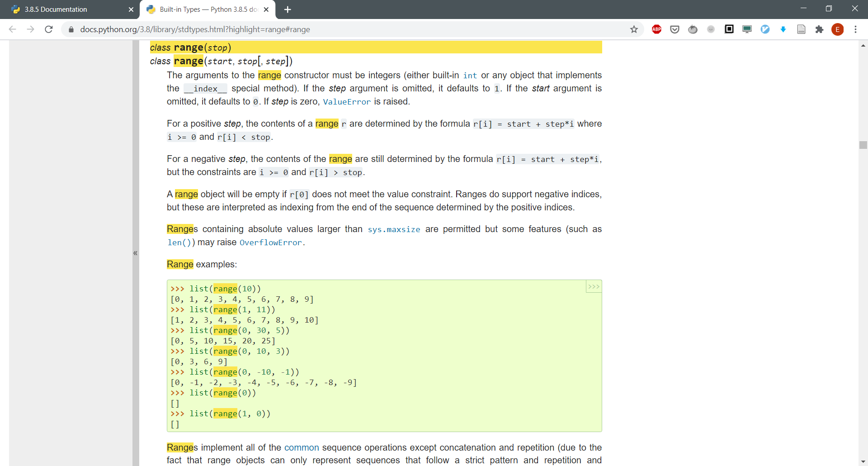Toggle the >>> prompts in the code example
The height and width of the screenshot is (466, 868).
click(594, 287)
